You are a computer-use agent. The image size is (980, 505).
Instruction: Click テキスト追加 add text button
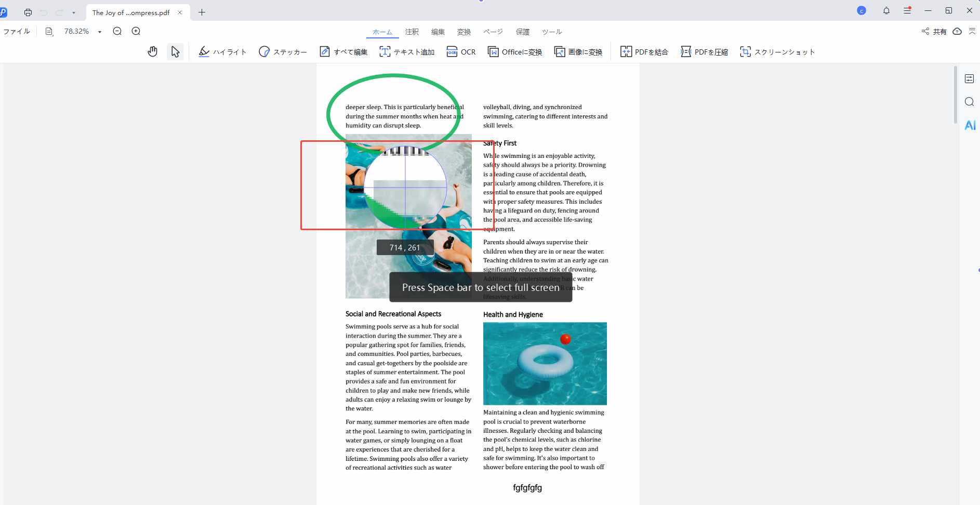407,51
